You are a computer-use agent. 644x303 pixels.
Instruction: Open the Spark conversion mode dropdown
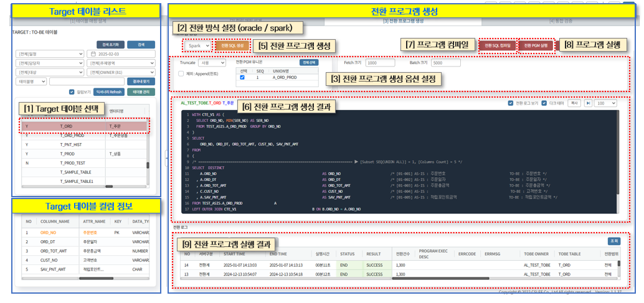[x=197, y=46]
